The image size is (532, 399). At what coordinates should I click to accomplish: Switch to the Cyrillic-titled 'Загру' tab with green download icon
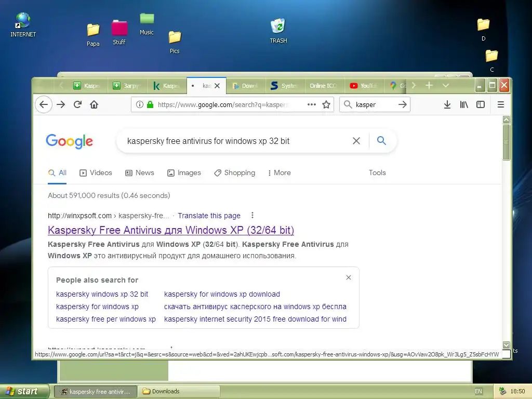(127, 86)
